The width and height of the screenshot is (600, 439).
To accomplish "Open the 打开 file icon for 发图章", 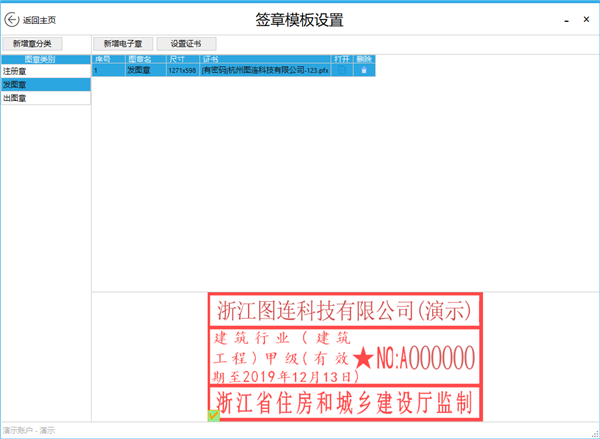I will [x=342, y=70].
